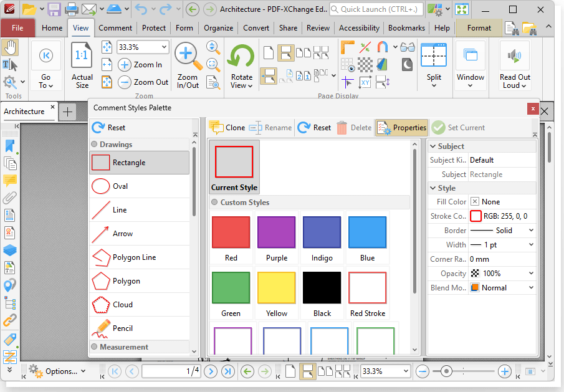Go to next page in status bar
The width and height of the screenshot is (564, 392).
[x=211, y=371]
